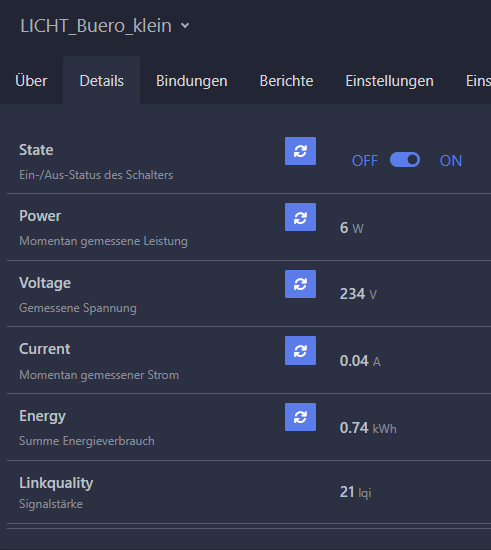Screen dimensions: 491x550
Task: Click the 6 W power value
Action: [x=351, y=228]
